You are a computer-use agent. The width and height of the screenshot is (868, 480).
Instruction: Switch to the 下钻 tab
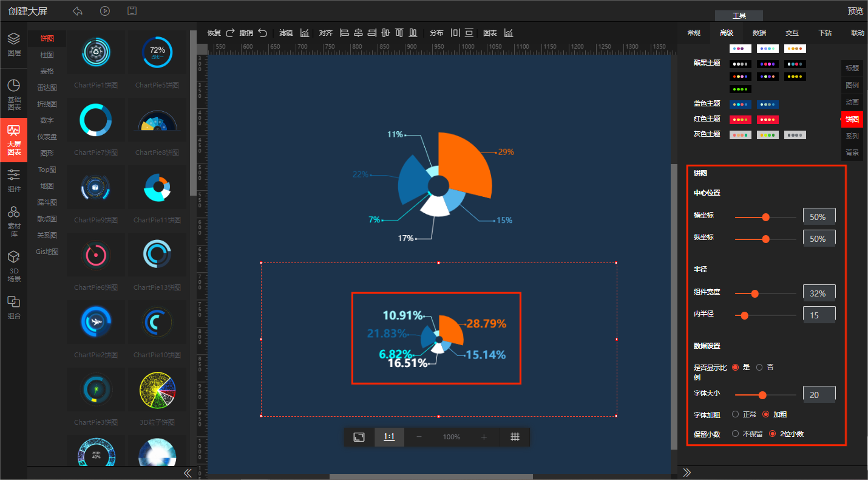[x=825, y=33]
